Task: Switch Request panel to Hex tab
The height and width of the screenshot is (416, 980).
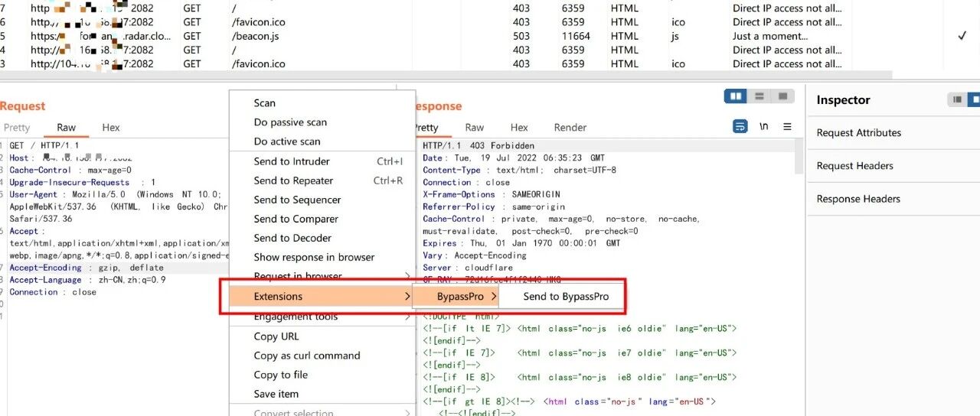Action: (x=111, y=128)
